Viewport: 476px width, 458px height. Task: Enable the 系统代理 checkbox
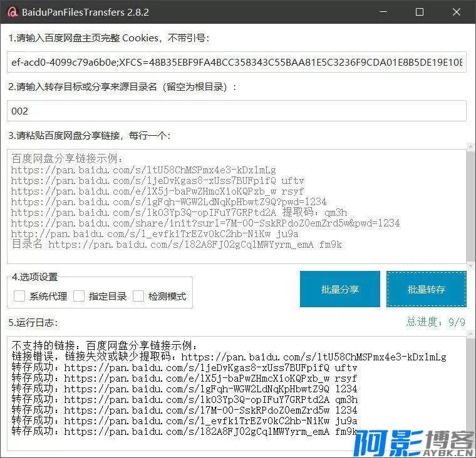19,296
